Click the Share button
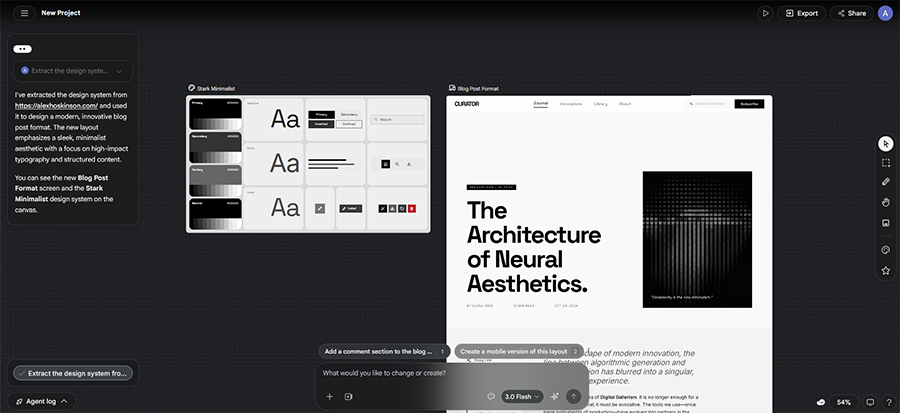Viewport: 900px width, 413px height. (x=851, y=13)
